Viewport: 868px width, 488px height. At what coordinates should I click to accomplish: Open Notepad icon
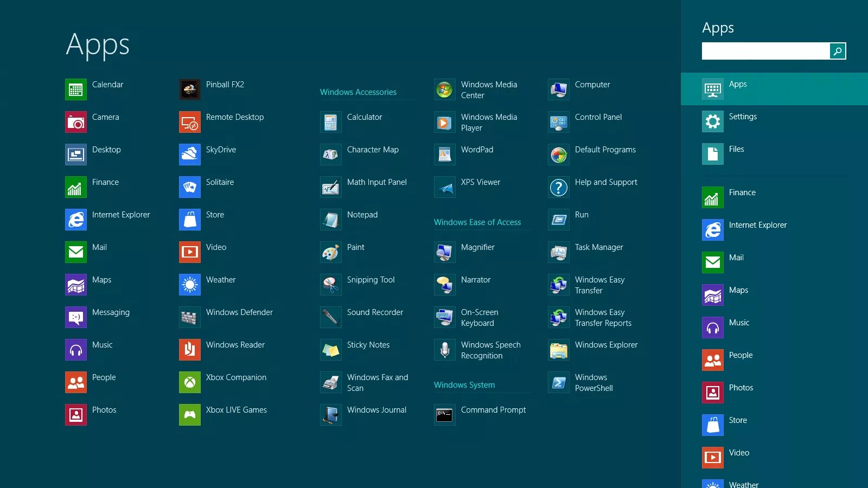(331, 220)
